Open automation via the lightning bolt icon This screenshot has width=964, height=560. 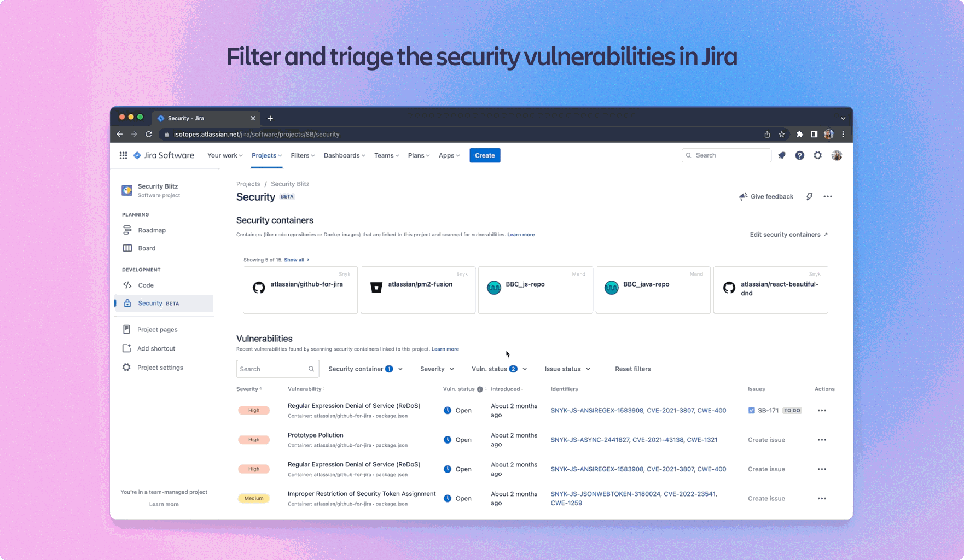(x=809, y=196)
